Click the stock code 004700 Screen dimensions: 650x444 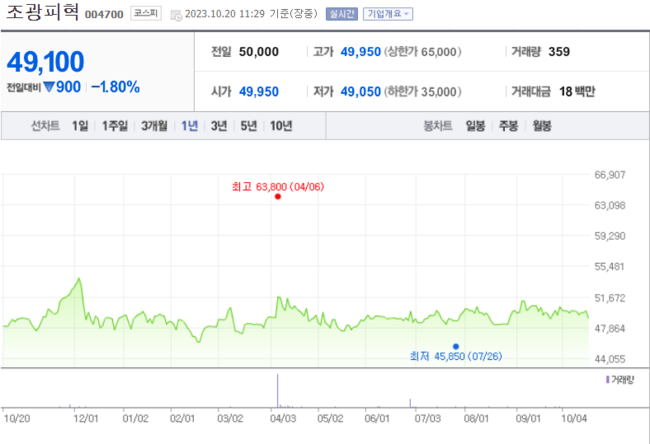pos(104,15)
